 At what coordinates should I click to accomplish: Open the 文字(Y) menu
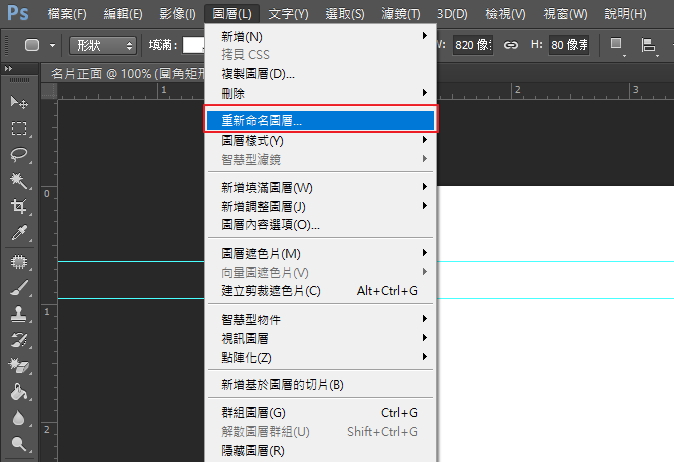tap(288, 14)
